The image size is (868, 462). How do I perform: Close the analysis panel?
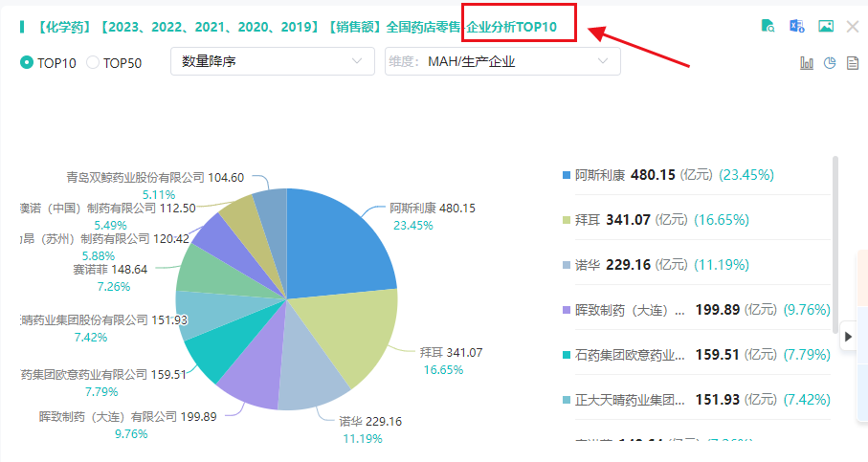[x=853, y=26]
